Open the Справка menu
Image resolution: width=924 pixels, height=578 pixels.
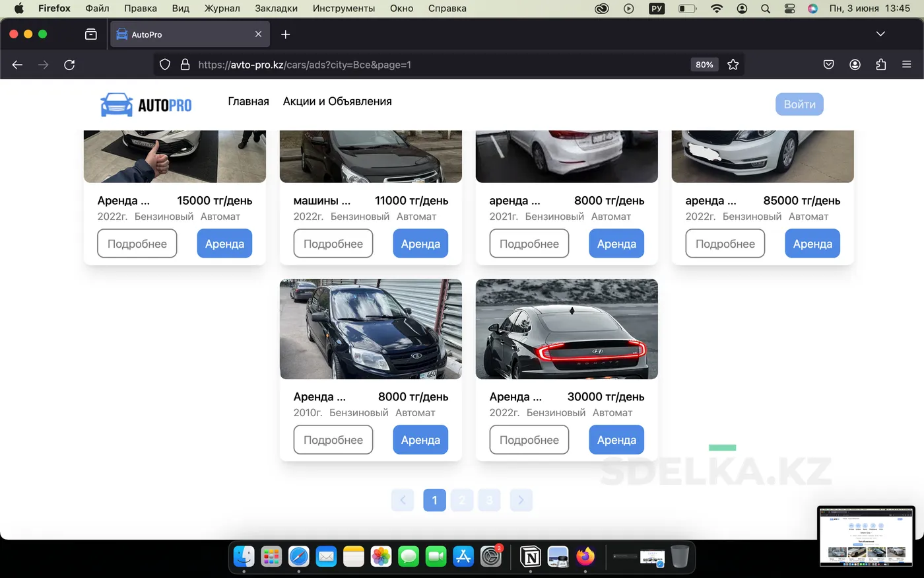[x=447, y=9]
